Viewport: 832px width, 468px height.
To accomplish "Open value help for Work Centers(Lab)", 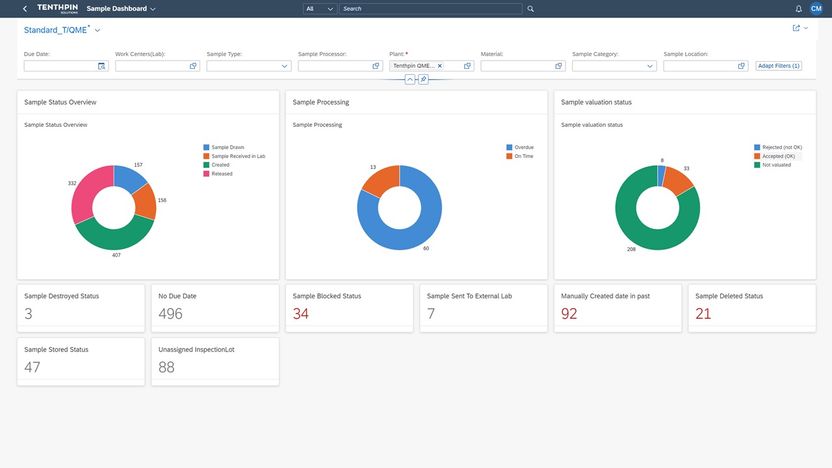I will [x=193, y=66].
